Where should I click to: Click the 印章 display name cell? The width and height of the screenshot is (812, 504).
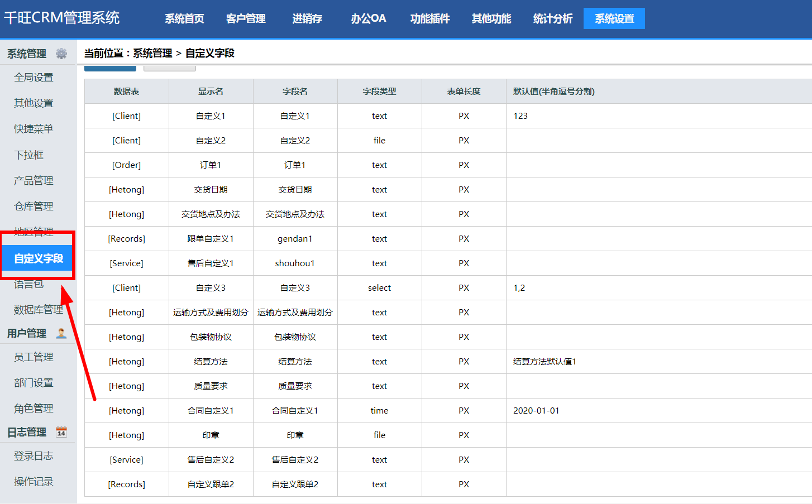[x=211, y=435]
